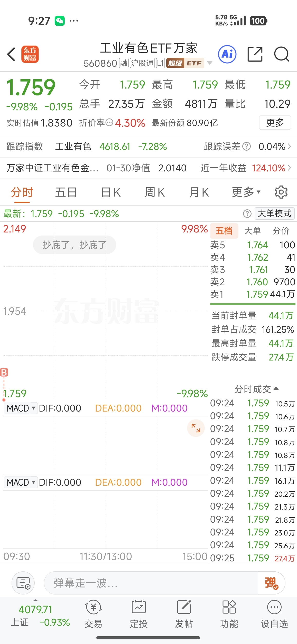Open the WeChat status bar notification

60,21
